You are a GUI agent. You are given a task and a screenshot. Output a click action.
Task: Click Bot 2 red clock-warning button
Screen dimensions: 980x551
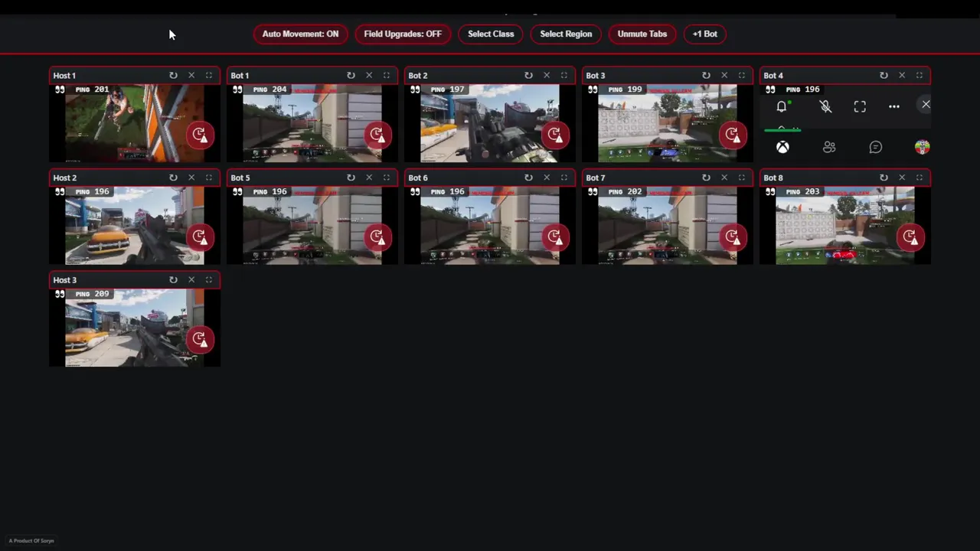click(x=555, y=135)
